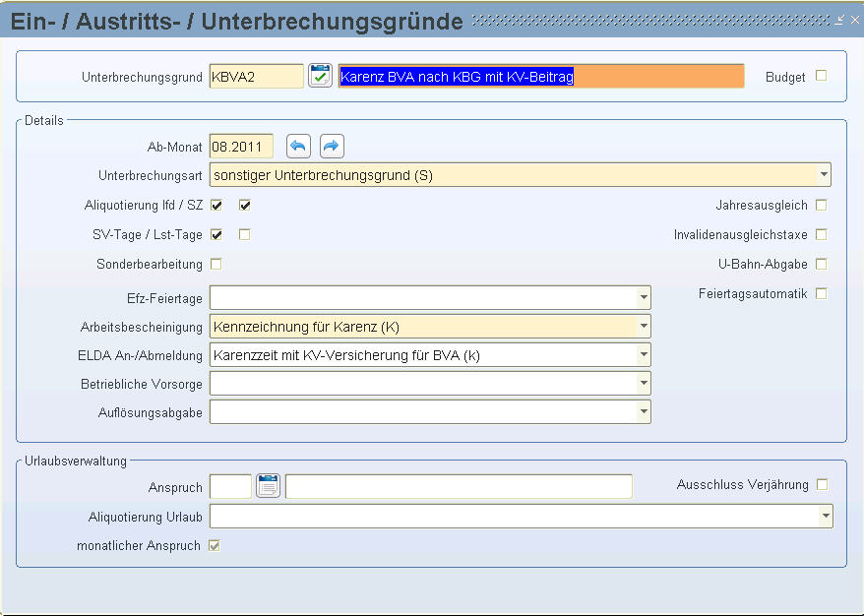
Task: Tick the U-Bahn-Abgabe checkbox
Action: coord(821,265)
